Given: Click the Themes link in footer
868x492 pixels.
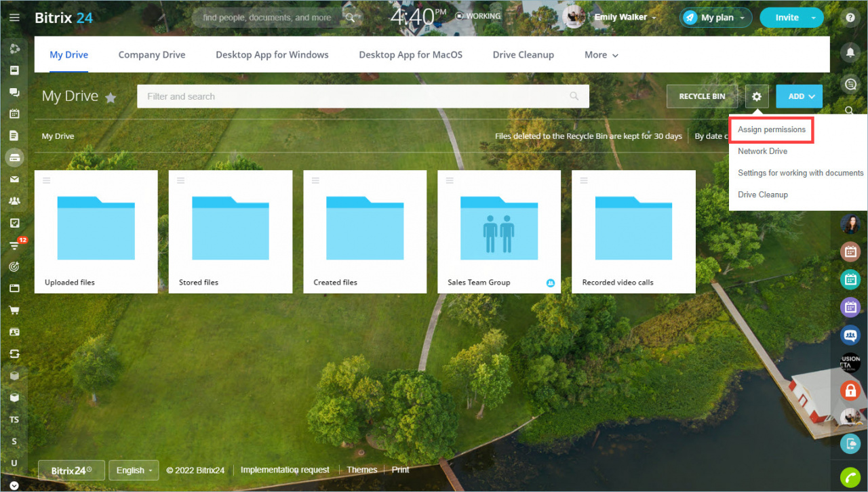Looking at the screenshot, I should 362,470.
